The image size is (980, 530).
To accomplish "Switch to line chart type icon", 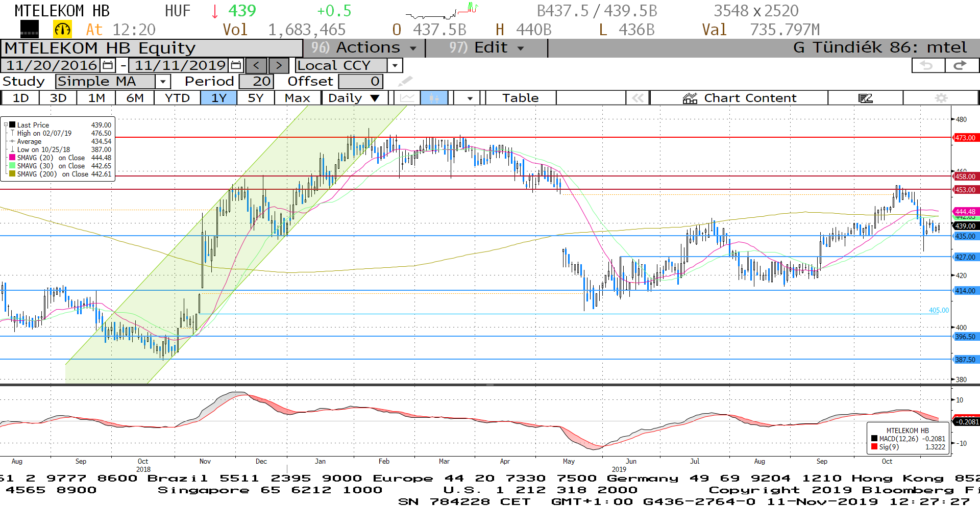I will pos(407,98).
